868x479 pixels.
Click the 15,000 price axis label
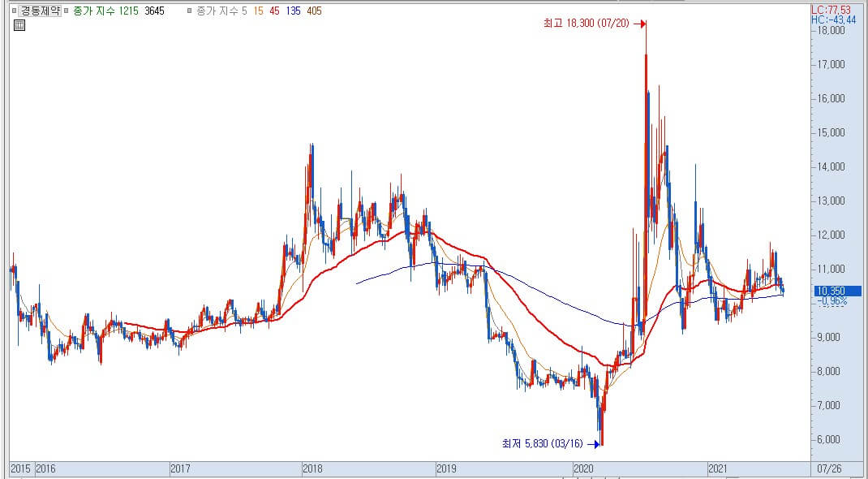click(x=831, y=132)
